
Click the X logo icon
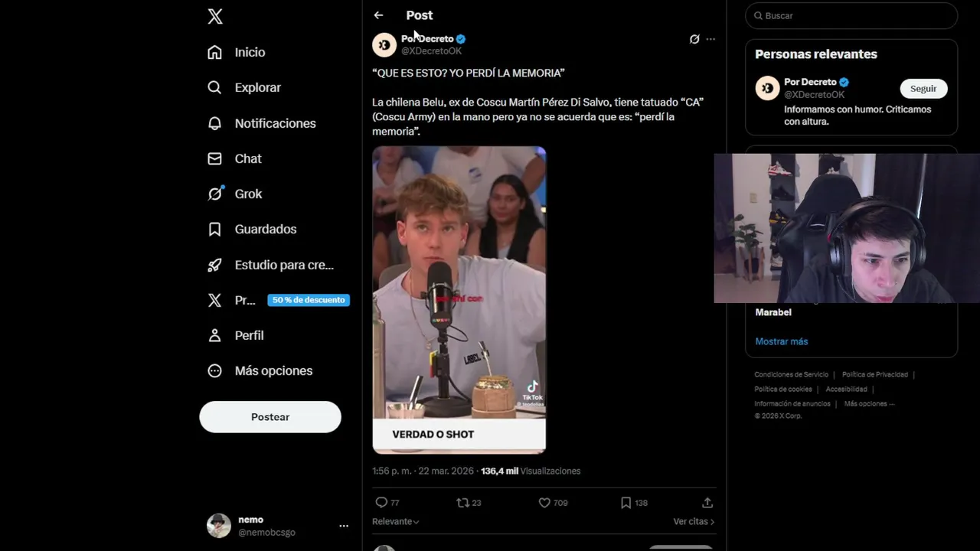coord(215,17)
